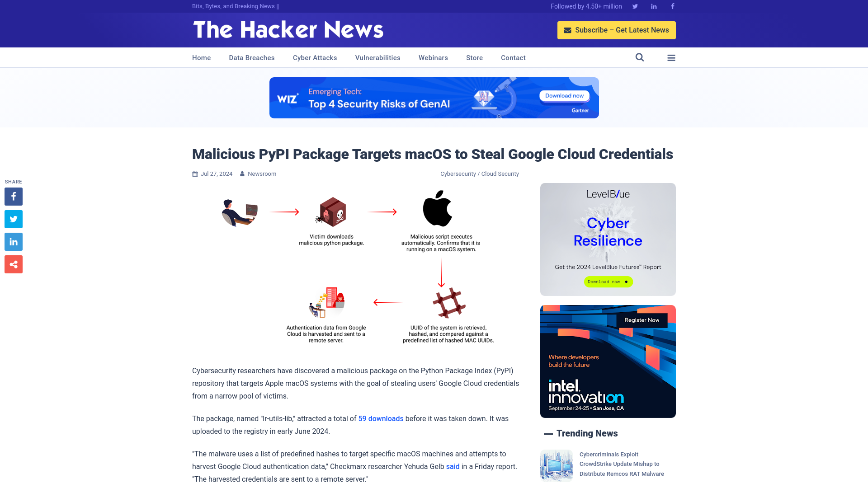Click the Webinars navigation tab
This screenshot has height=488, width=868.
434,57
